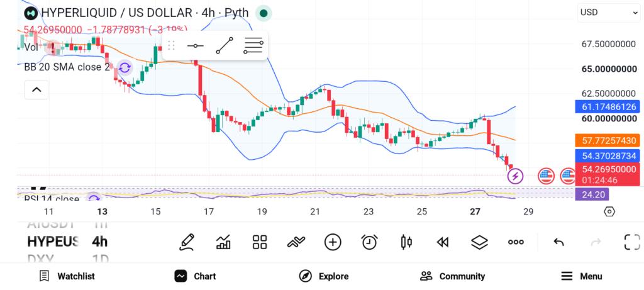Open the second US flag economic event
Screen dimensions: 644x290
pos(568,176)
